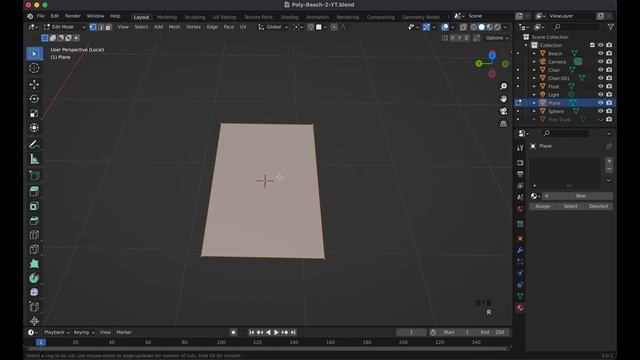The image size is (640, 360).
Task: Activate the Scale tool
Action: coord(34,113)
